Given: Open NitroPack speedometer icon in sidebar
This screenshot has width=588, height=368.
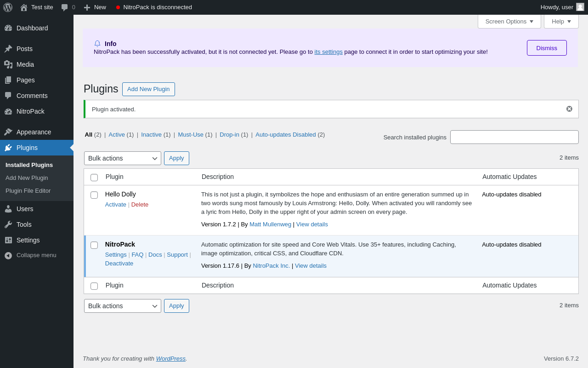Looking at the screenshot, I should coord(8,111).
